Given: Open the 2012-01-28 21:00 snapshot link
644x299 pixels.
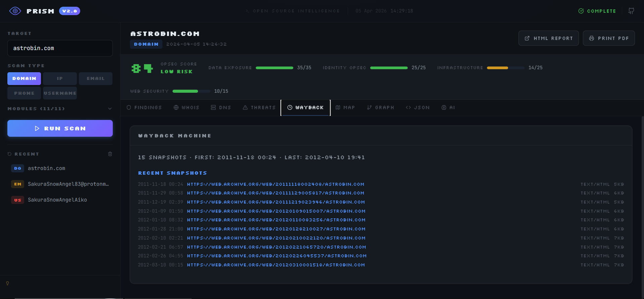Looking at the screenshot, I should point(276,229).
